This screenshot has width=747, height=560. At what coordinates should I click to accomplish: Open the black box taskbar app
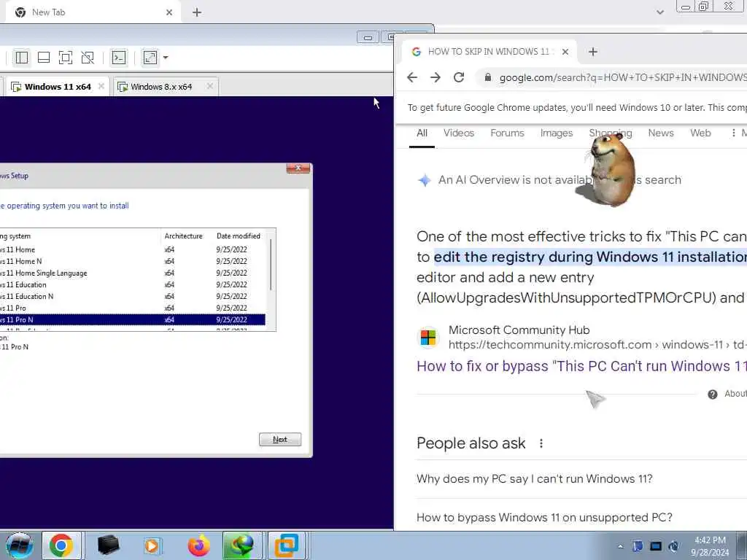(108, 545)
